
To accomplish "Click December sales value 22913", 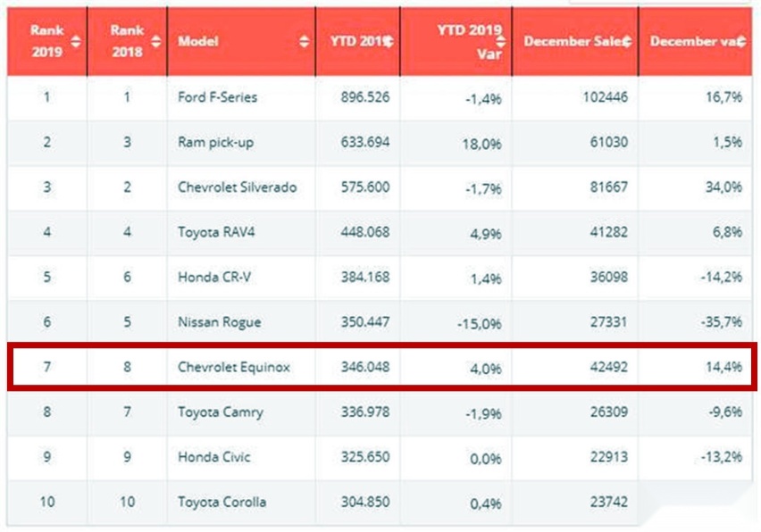I will [608, 457].
